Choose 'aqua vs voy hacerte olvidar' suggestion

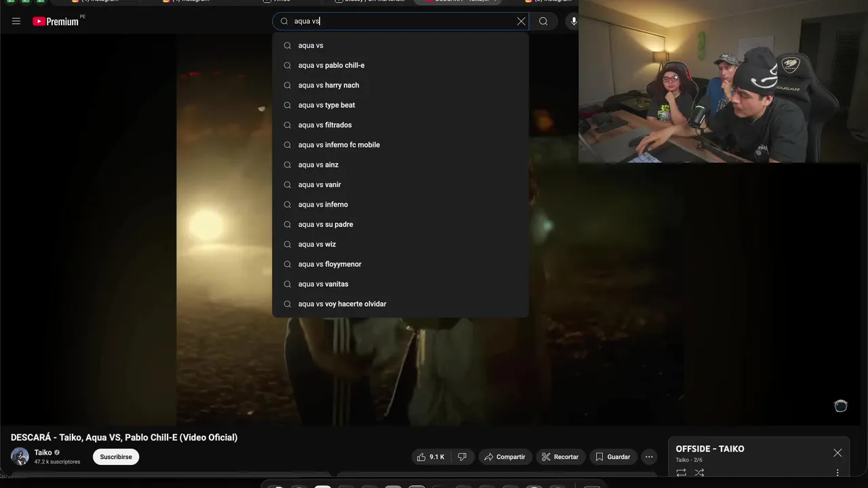pos(400,304)
